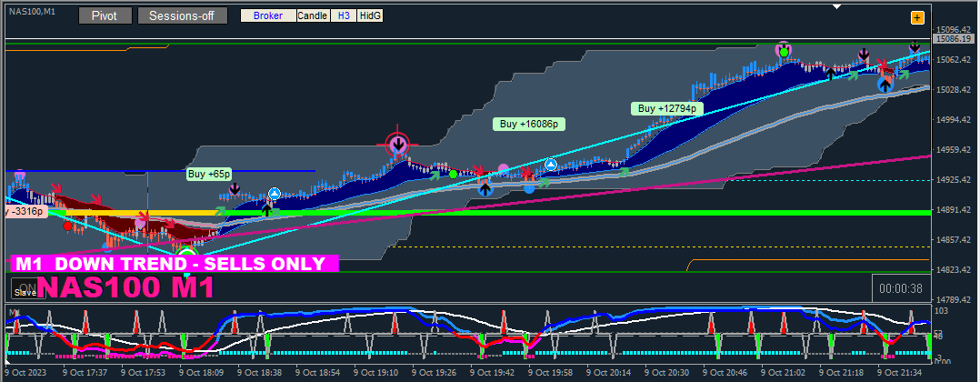The image size is (980, 382).
Task: Click the chart shift triangle marker at top
Action: (836, 6)
